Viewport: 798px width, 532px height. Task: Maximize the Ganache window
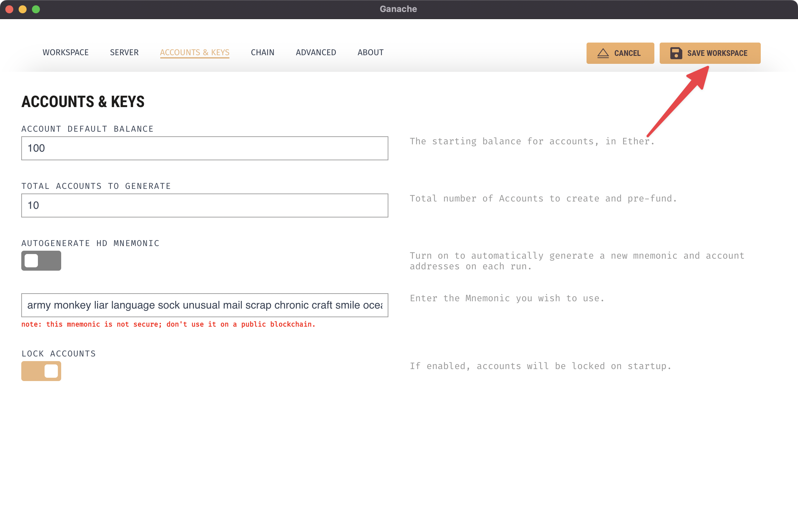point(36,9)
